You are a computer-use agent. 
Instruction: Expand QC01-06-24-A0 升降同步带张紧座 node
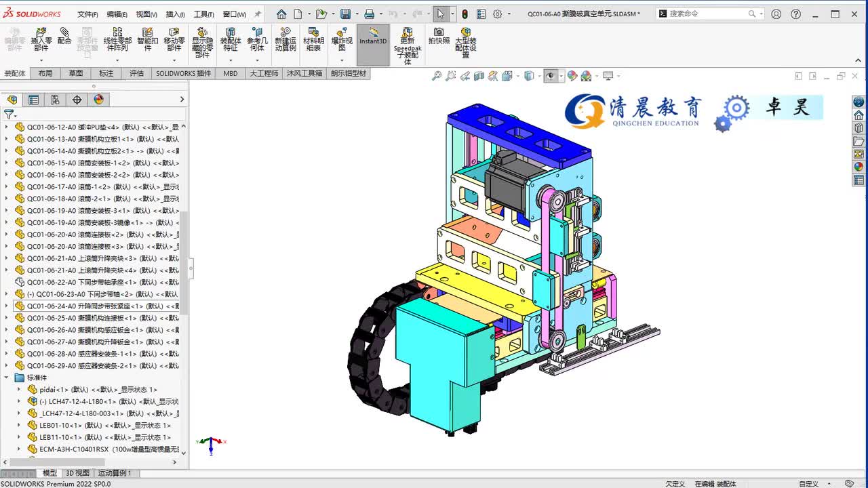[7, 306]
